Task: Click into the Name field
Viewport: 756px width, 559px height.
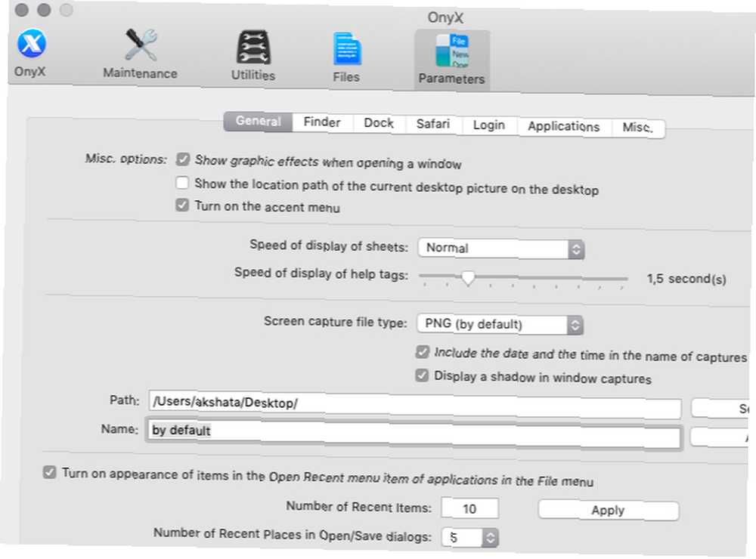Action: [x=414, y=434]
